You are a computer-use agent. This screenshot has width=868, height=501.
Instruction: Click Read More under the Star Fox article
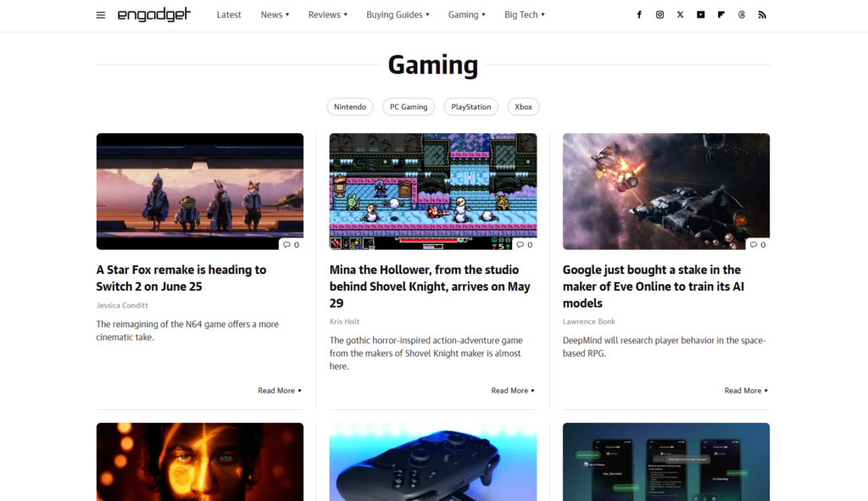point(280,390)
